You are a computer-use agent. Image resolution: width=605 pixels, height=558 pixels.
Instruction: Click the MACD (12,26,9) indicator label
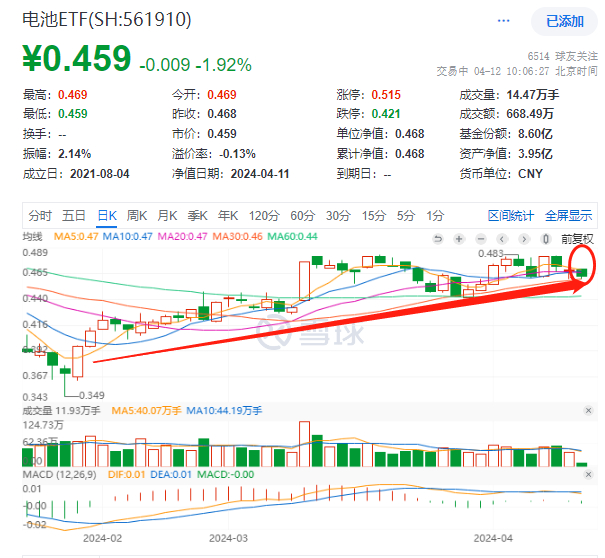pos(59,474)
